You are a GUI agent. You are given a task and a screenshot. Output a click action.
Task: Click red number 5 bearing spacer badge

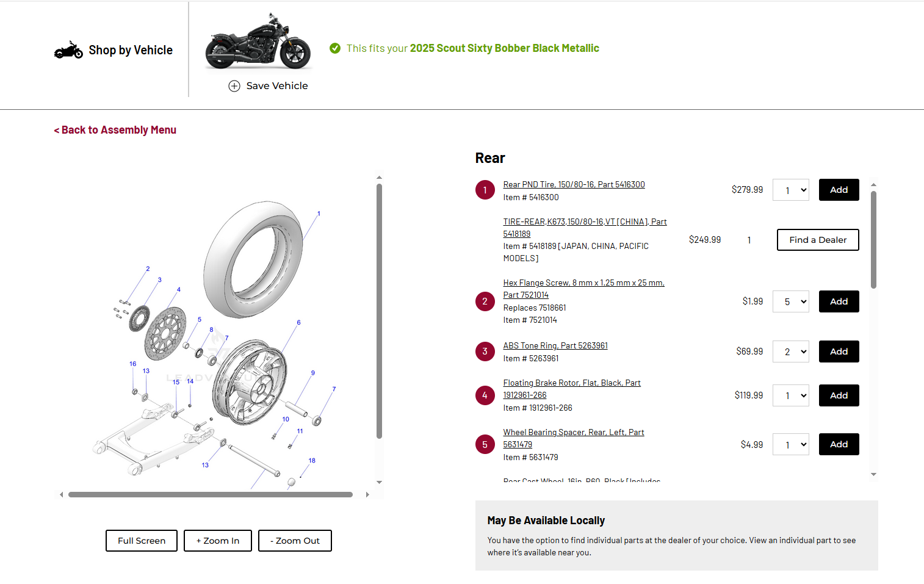click(485, 444)
